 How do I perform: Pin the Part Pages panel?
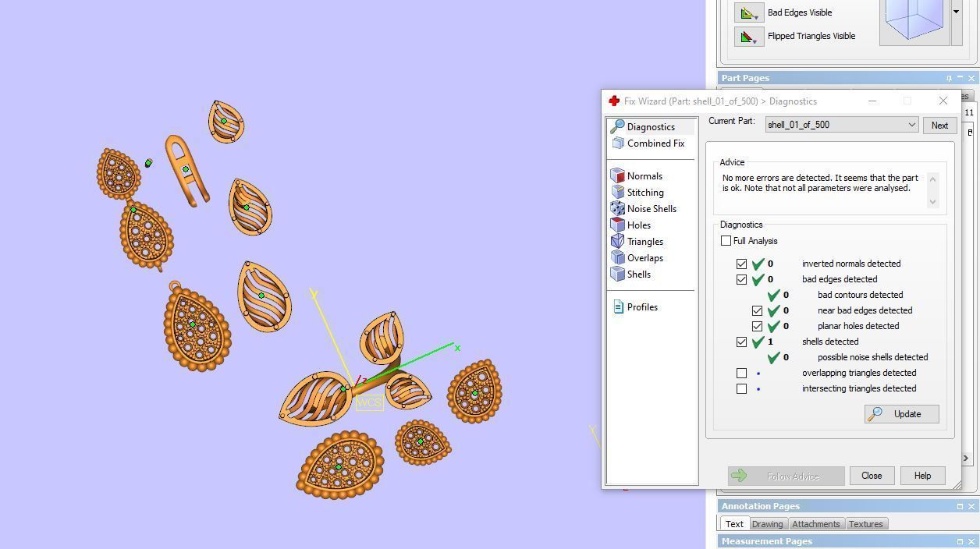[949, 78]
